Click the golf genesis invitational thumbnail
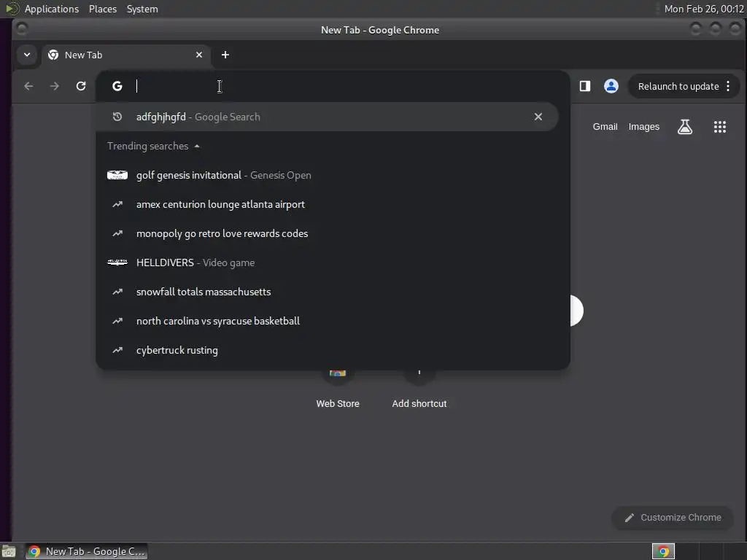The width and height of the screenshot is (747, 560). coord(117,175)
